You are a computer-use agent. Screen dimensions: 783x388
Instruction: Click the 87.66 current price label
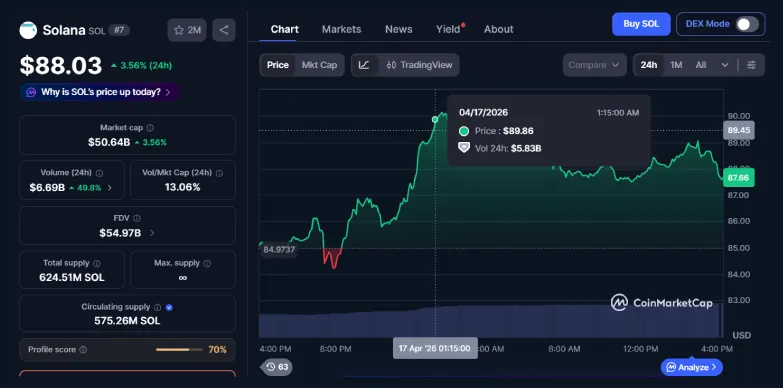click(x=739, y=178)
